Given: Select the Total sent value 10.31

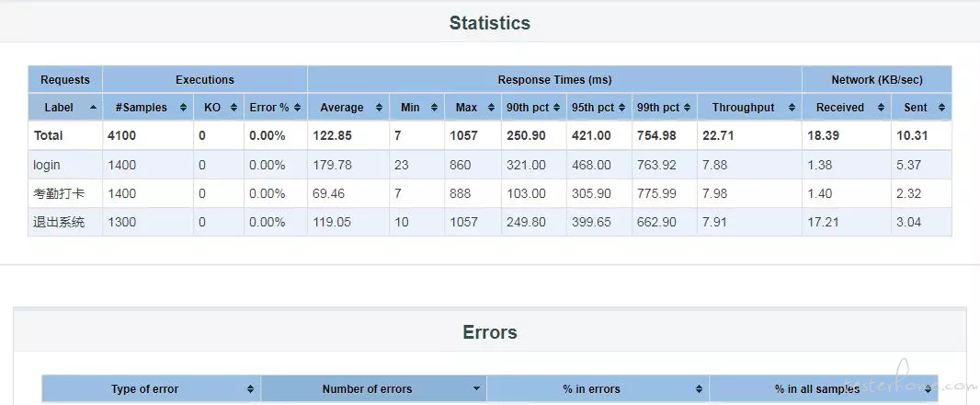Looking at the screenshot, I should coord(913,135).
